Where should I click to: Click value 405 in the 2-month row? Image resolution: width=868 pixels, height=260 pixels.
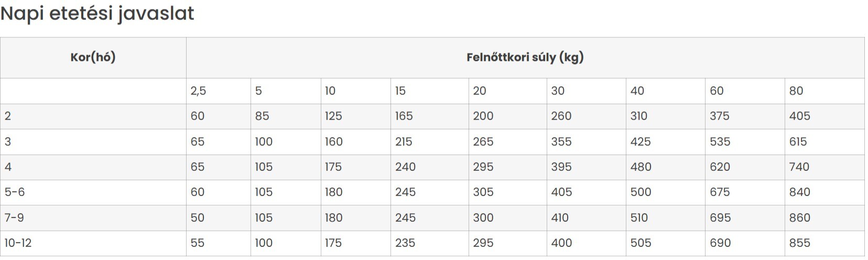pyautogui.click(x=799, y=116)
